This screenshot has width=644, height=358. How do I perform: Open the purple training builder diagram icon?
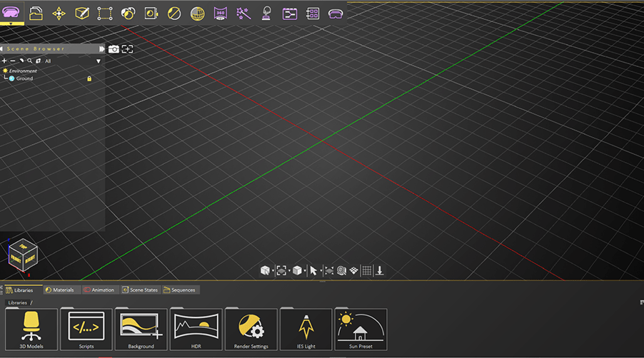pos(290,14)
